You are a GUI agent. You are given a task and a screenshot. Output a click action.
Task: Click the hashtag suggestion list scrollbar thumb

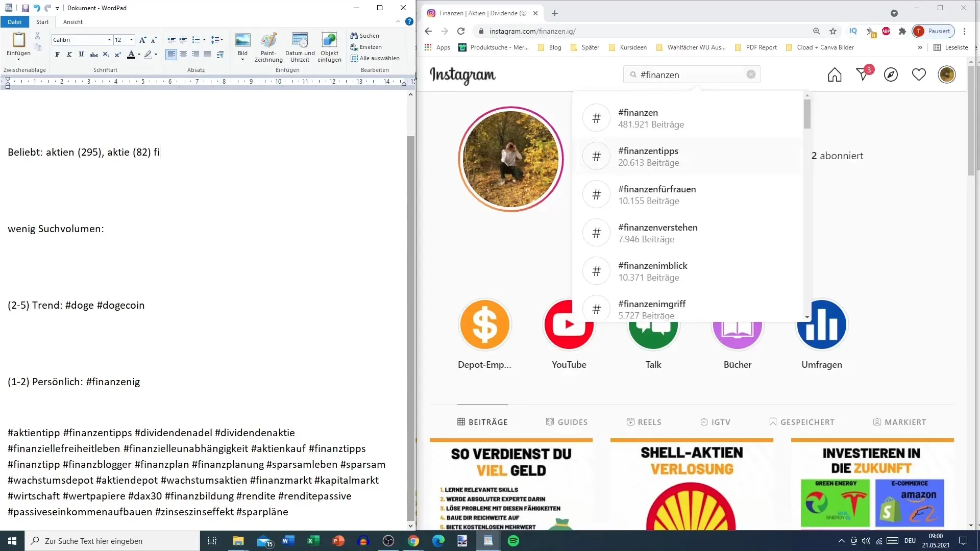807,113
